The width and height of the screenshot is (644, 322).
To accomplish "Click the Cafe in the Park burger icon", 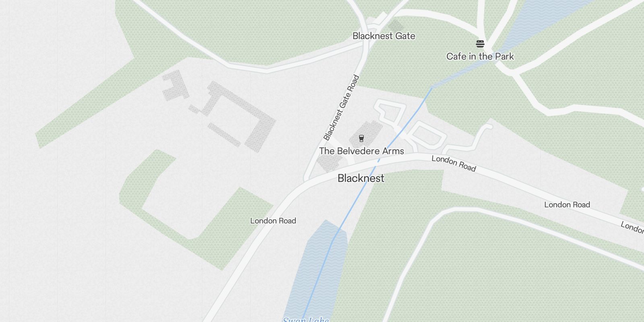I will pyautogui.click(x=480, y=43).
